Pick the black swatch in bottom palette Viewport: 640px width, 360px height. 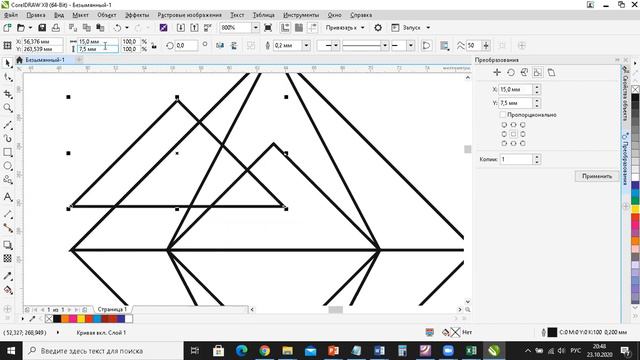[x=57, y=319]
